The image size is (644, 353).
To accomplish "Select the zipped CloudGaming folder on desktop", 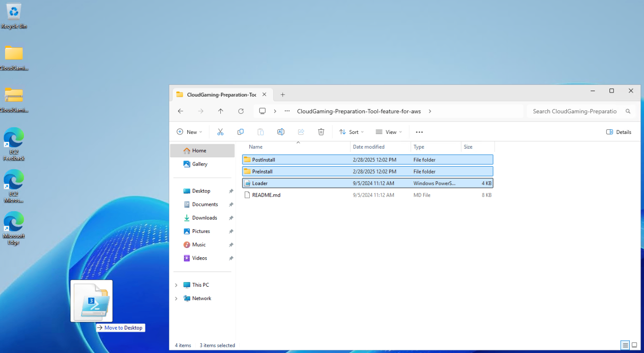I will coord(14,100).
